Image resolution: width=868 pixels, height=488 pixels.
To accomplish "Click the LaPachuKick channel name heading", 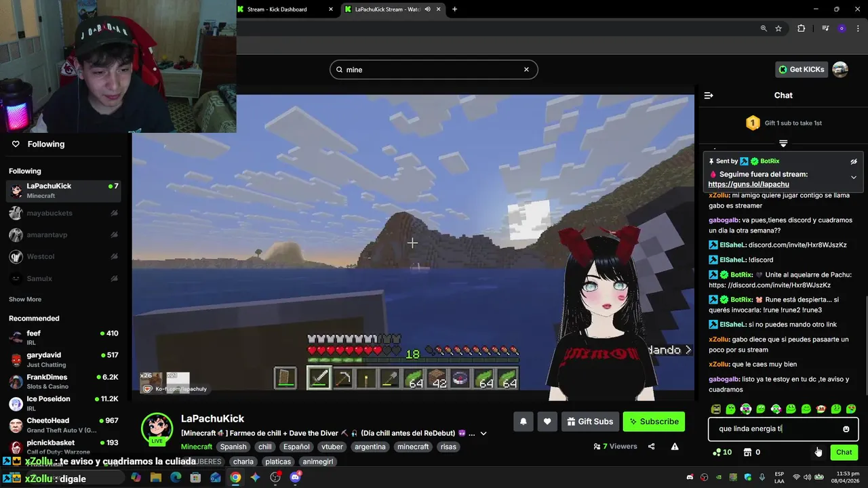I will 212,419.
